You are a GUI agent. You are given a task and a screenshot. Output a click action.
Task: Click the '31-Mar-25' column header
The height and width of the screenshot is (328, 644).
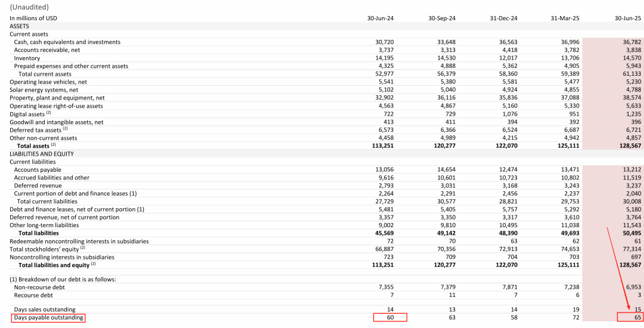pos(565,18)
